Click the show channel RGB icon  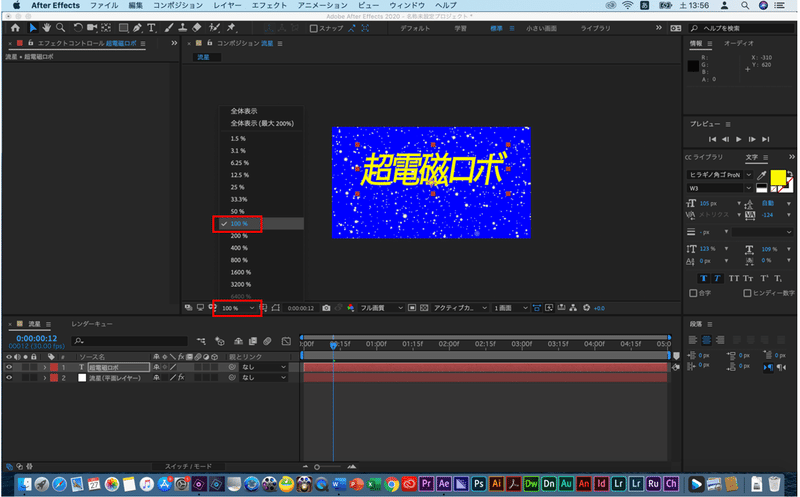point(351,308)
